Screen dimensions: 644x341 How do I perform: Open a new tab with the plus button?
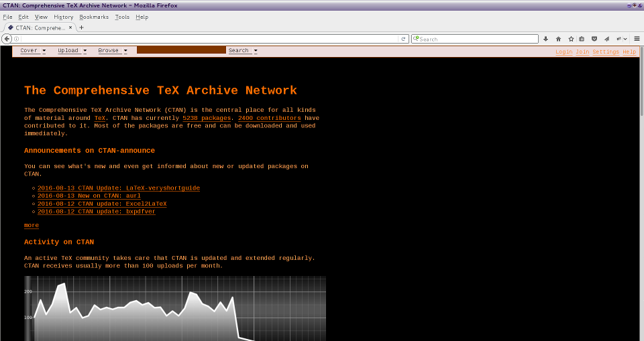click(81, 27)
